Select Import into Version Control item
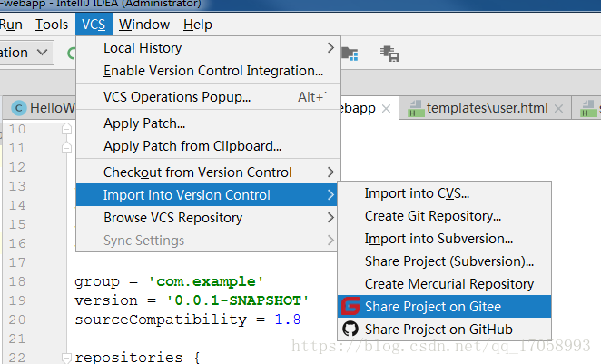 click(207, 195)
